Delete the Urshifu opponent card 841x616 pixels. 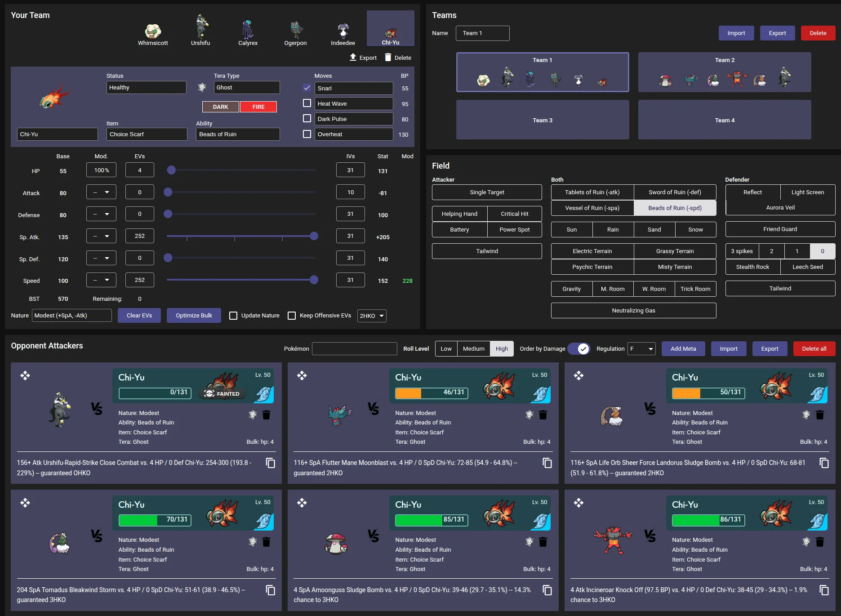tap(266, 415)
